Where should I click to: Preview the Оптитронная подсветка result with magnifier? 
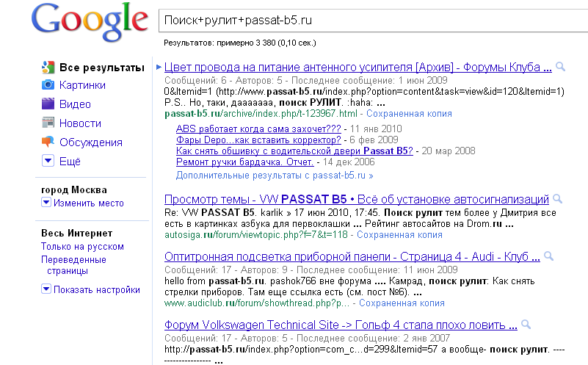[548, 256]
